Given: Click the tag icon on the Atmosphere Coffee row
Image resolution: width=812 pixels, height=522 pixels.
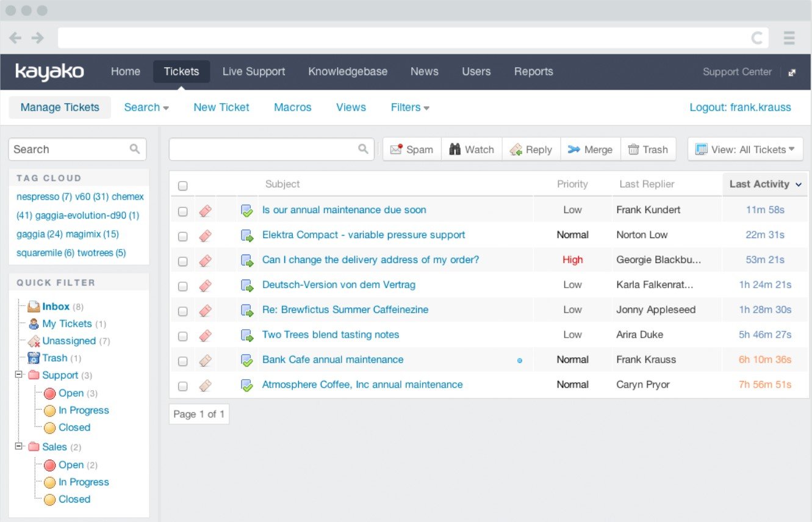Looking at the screenshot, I should click(x=206, y=386).
